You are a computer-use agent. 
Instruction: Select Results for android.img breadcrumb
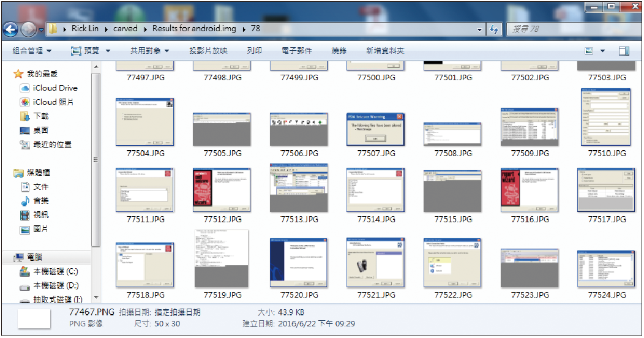194,28
